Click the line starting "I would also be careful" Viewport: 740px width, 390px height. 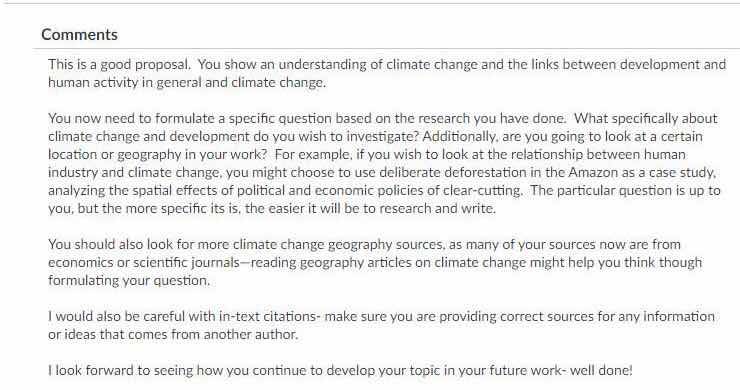tap(381, 316)
